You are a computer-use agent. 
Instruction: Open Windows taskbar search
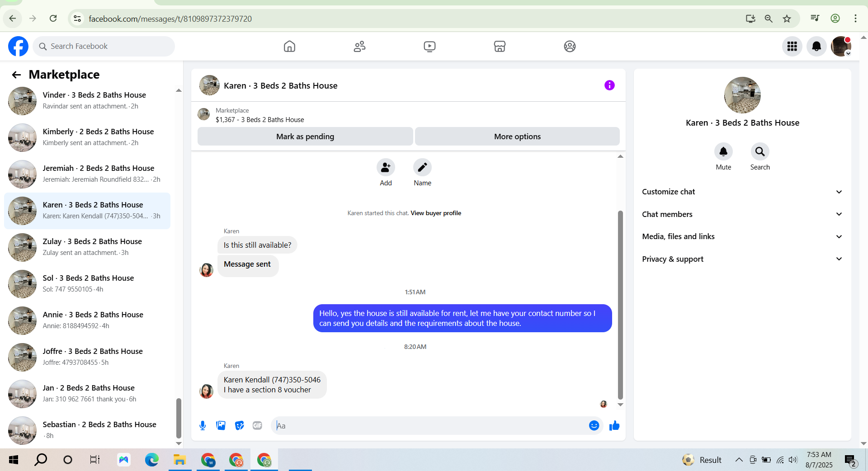[x=41, y=460]
